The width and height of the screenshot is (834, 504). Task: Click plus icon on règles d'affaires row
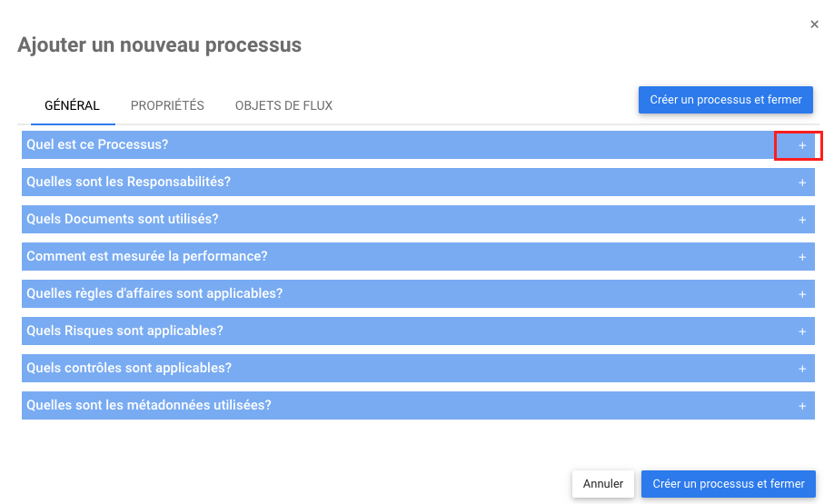[802, 294]
